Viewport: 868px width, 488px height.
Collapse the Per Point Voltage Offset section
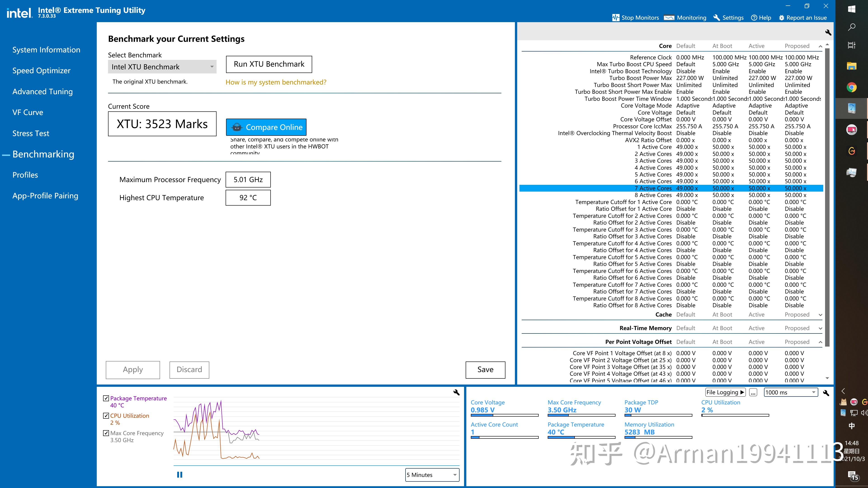pyautogui.click(x=820, y=342)
